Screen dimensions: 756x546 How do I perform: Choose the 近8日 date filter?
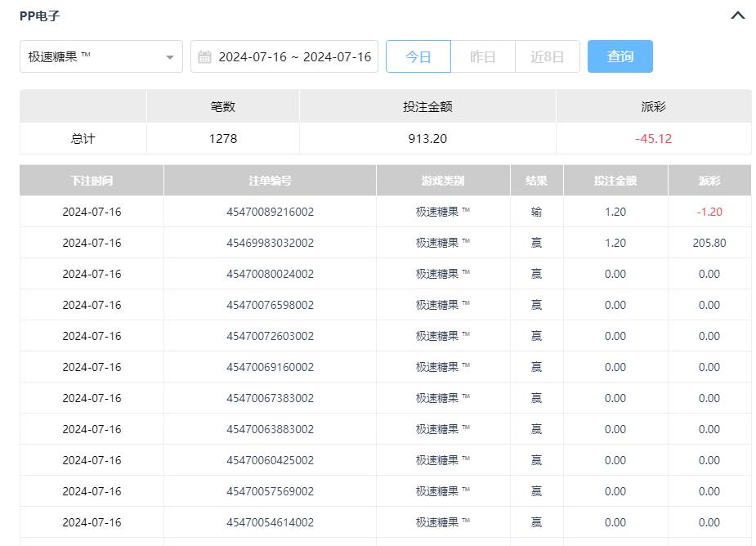(x=547, y=57)
